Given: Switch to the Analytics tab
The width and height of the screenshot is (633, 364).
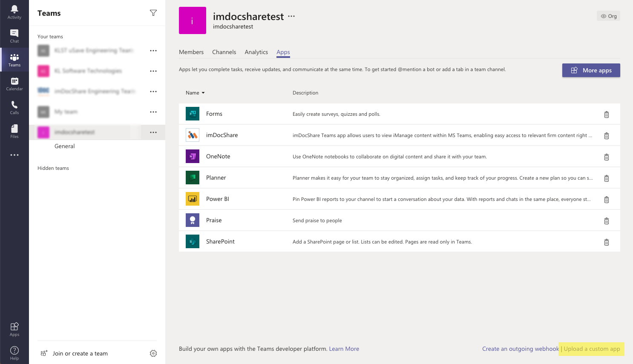Looking at the screenshot, I should 256,52.
